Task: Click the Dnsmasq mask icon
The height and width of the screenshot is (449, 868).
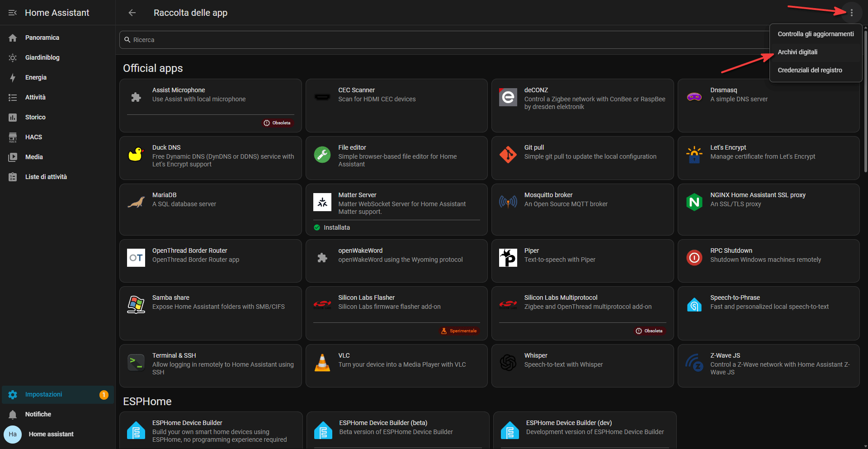Action: (694, 97)
